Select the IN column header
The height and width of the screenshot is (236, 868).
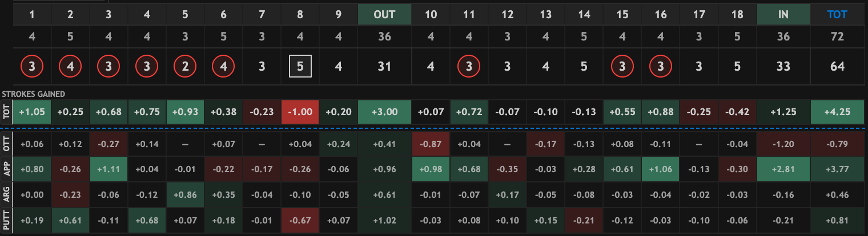(x=783, y=15)
